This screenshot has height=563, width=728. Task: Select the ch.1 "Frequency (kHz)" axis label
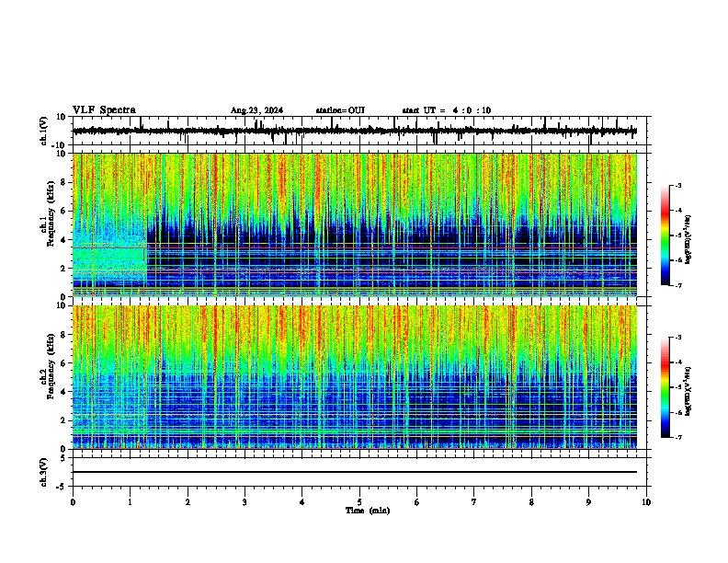pyautogui.click(x=51, y=213)
